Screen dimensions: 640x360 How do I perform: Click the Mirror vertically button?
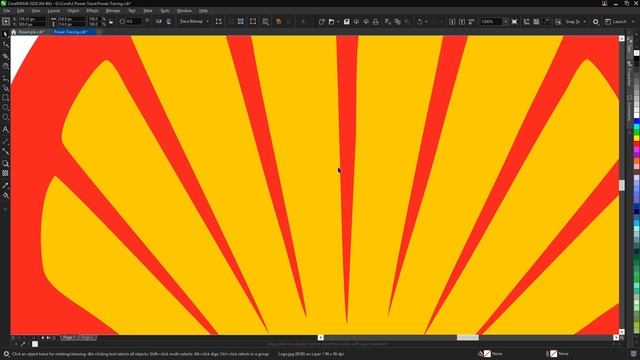click(169, 21)
